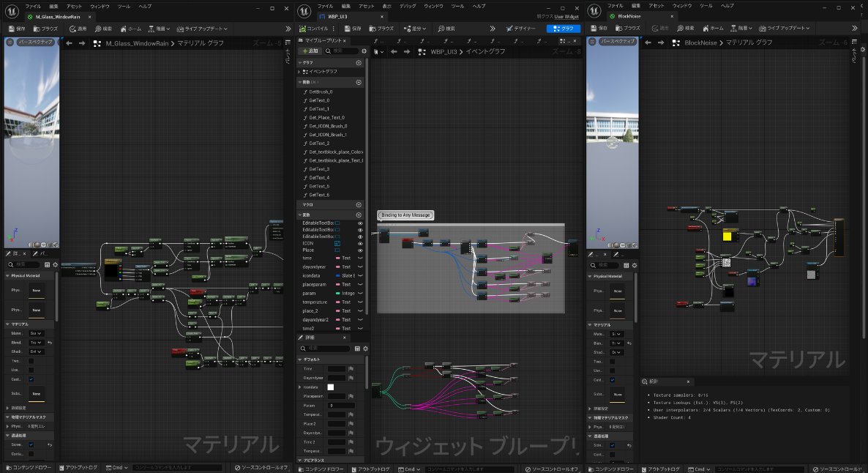
Task: Toggle the checkbox under 透過処理 in the details panel
Action: tap(31, 444)
